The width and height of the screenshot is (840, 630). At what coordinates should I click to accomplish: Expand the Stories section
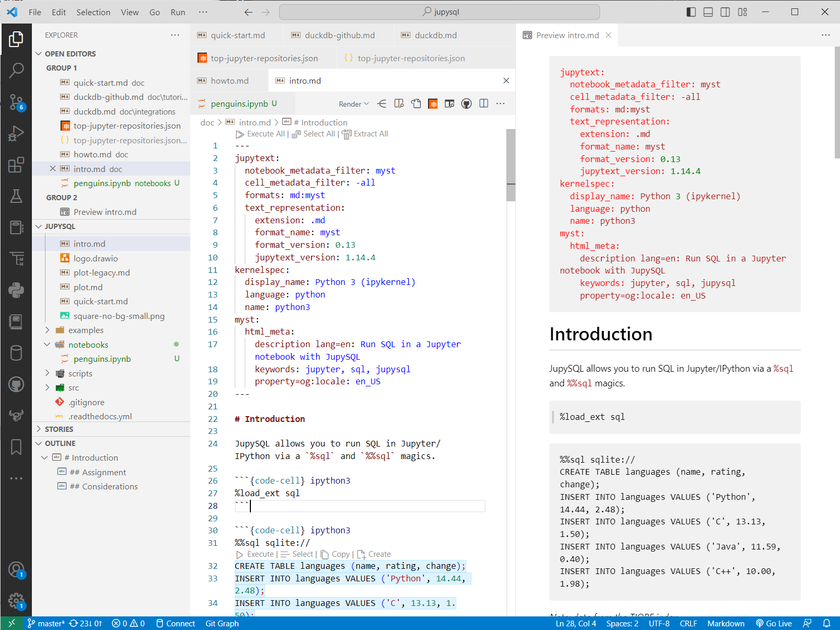point(38,429)
